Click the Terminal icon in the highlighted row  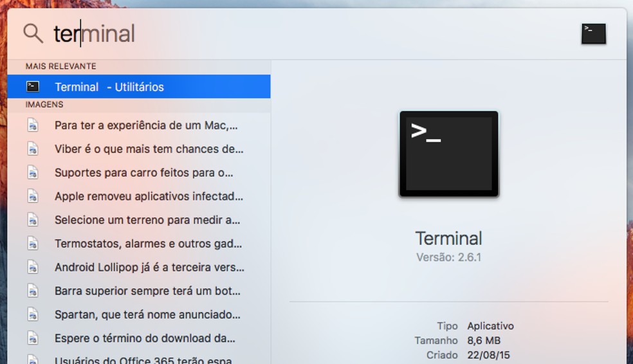(x=33, y=86)
